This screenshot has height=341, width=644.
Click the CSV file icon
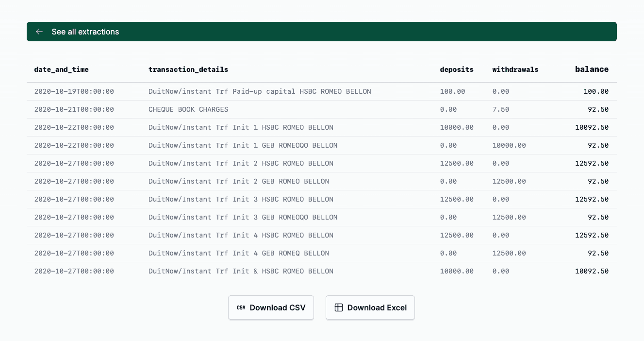pos(241,307)
